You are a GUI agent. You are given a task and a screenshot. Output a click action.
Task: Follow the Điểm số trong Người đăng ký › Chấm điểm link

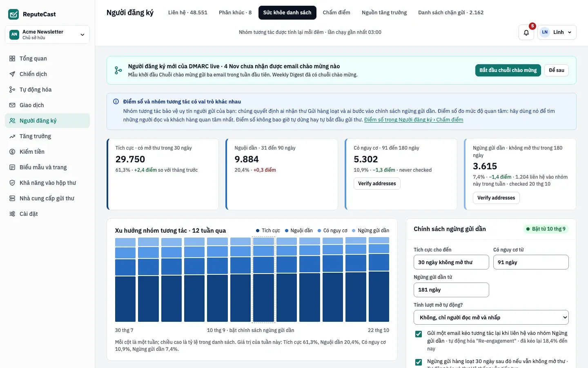pos(414,120)
